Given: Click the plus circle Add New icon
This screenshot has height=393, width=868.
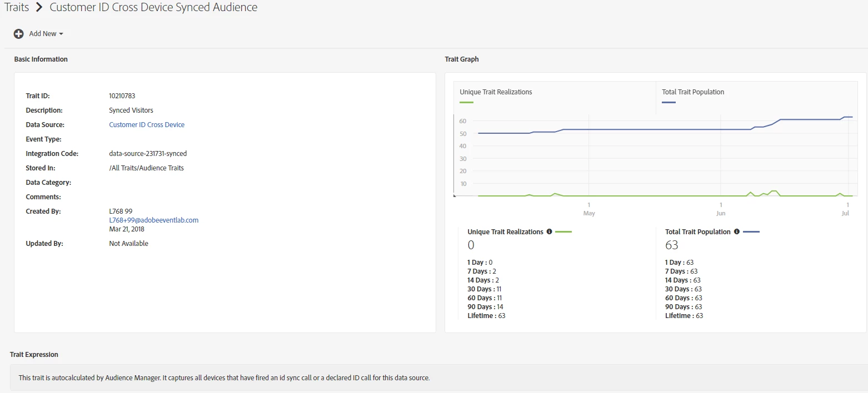Looking at the screenshot, I should [x=19, y=34].
